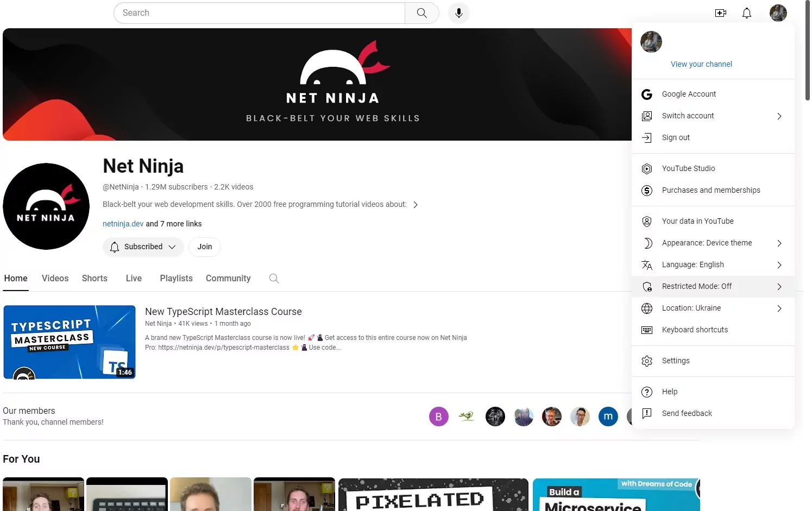Expand the Restricted Mode submenu chevron
This screenshot has width=812, height=511.
click(779, 287)
